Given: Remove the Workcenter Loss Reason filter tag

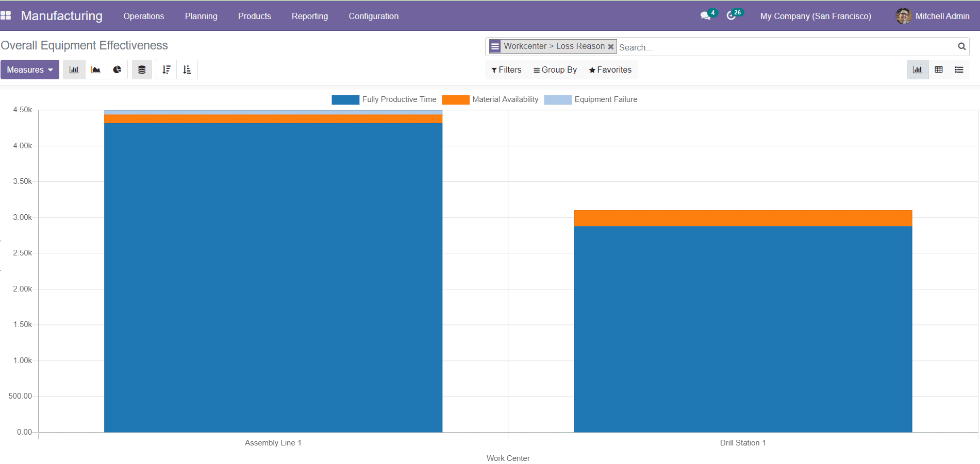Looking at the screenshot, I should pyautogui.click(x=611, y=46).
